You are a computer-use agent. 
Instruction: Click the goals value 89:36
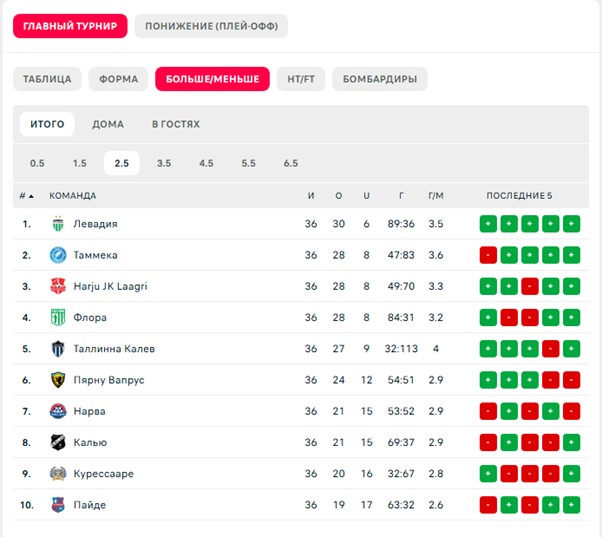pos(401,224)
